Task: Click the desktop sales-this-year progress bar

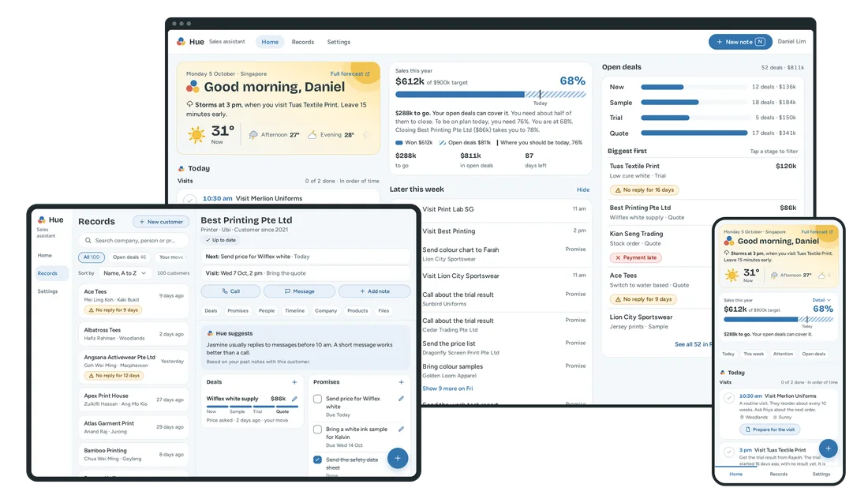Action: (x=490, y=95)
